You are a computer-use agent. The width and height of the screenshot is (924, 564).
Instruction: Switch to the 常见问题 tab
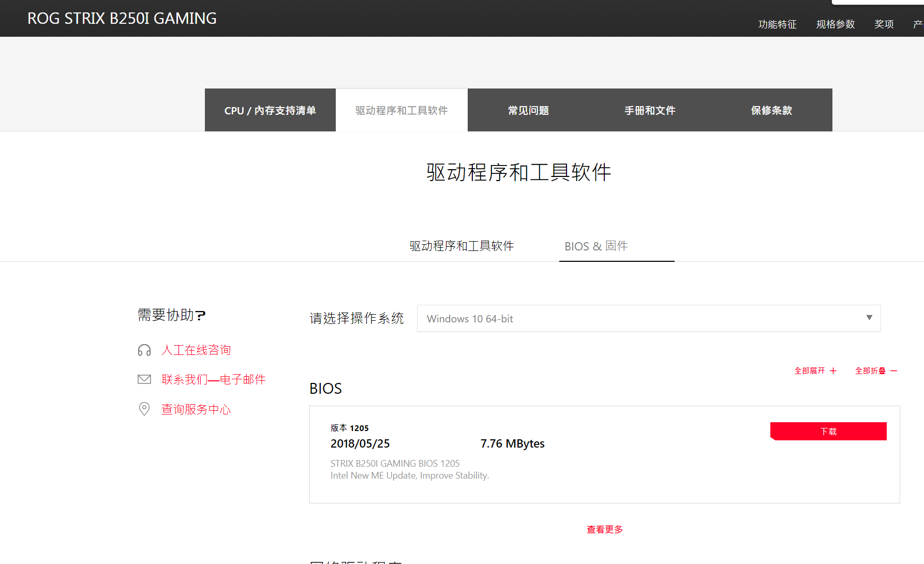coord(528,110)
